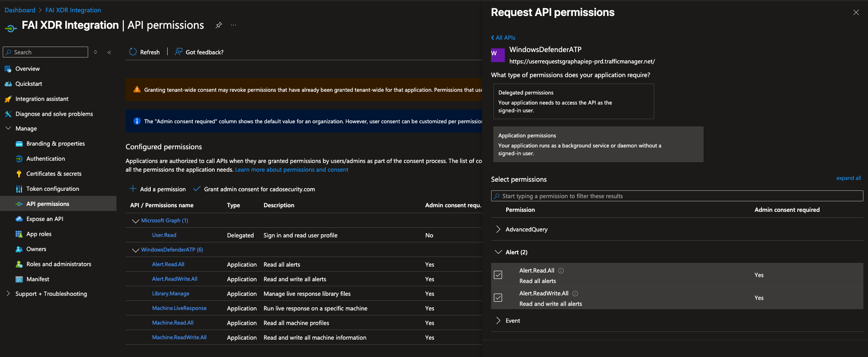Image resolution: width=868 pixels, height=357 pixels.
Task: Open Learn more about permissions and consent link
Action: pyautogui.click(x=291, y=169)
